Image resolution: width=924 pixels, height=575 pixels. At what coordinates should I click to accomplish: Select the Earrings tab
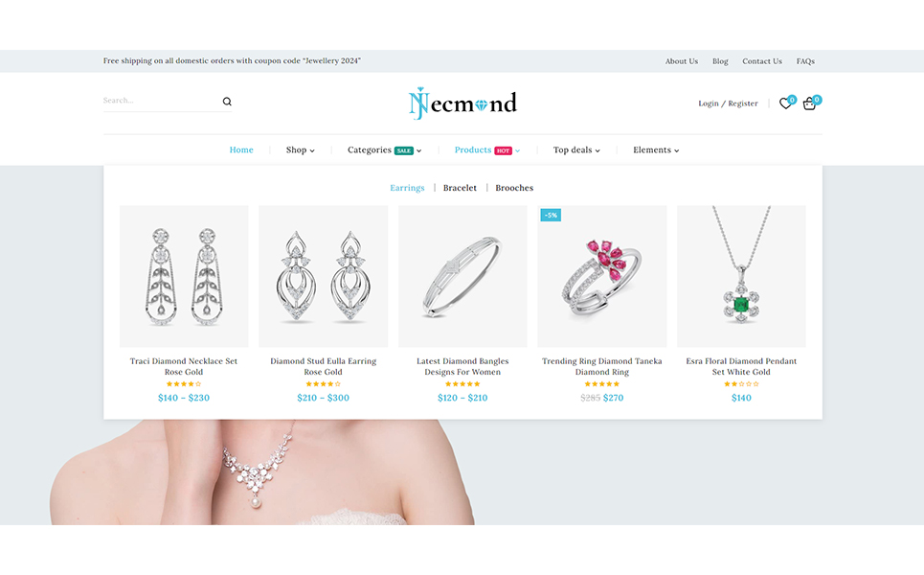click(407, 188)
